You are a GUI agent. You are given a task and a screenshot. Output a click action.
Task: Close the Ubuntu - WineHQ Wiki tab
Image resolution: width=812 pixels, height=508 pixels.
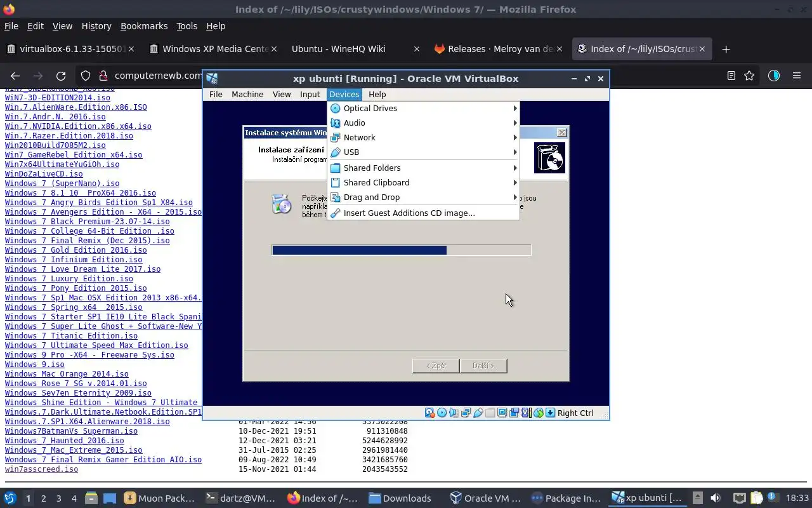coord(416,49)
